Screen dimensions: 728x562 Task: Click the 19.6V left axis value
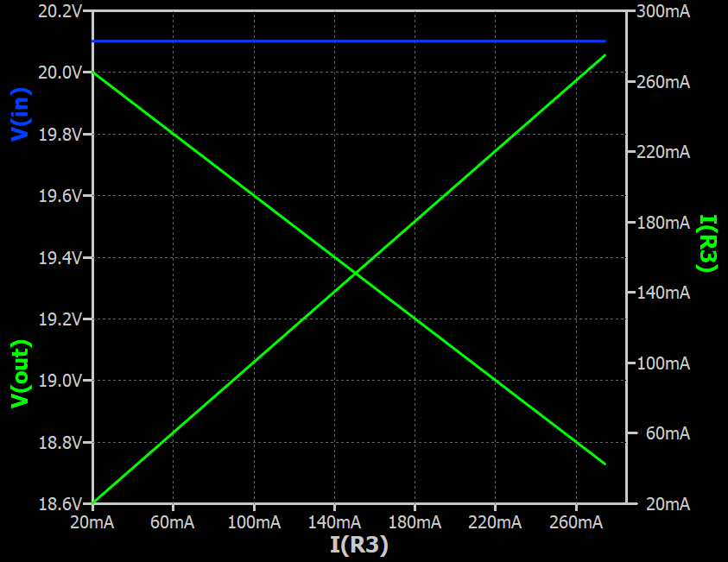pyautogui.click(x=60, y=196)
